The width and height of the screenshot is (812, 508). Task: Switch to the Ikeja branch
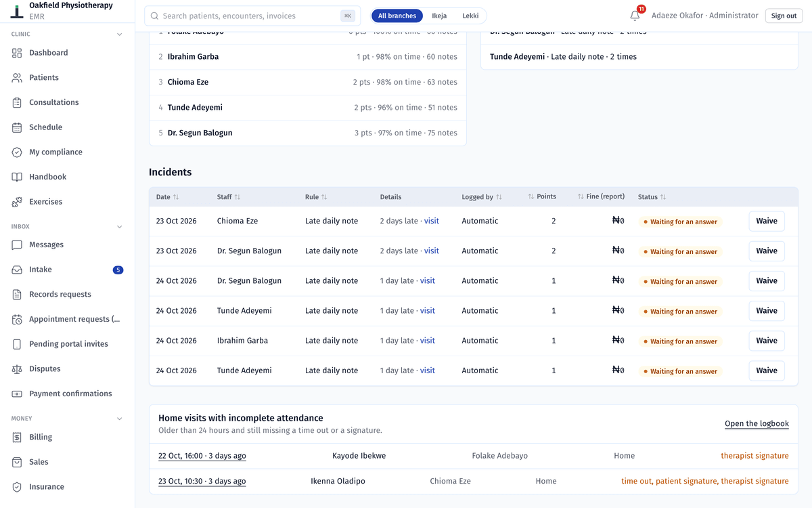pyautogui.click(x=439, y=16)
